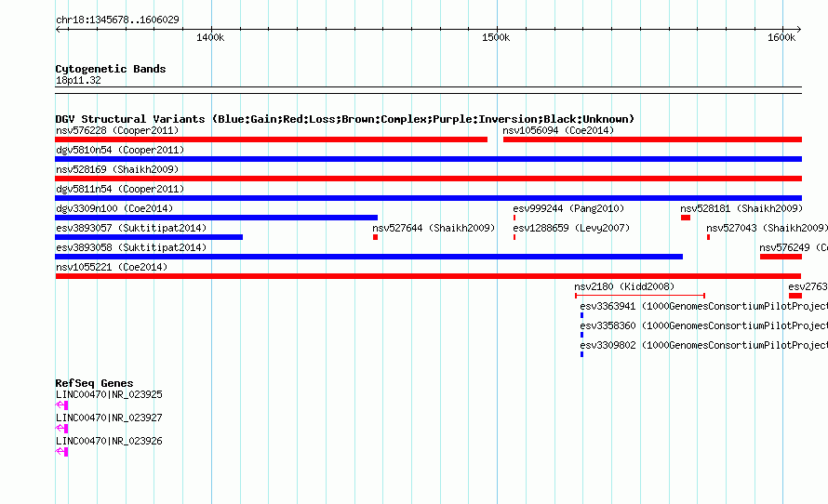Click the esv3893057 (Suktitipat2014) label
This screenshot has width=828, height=504.
131,228
